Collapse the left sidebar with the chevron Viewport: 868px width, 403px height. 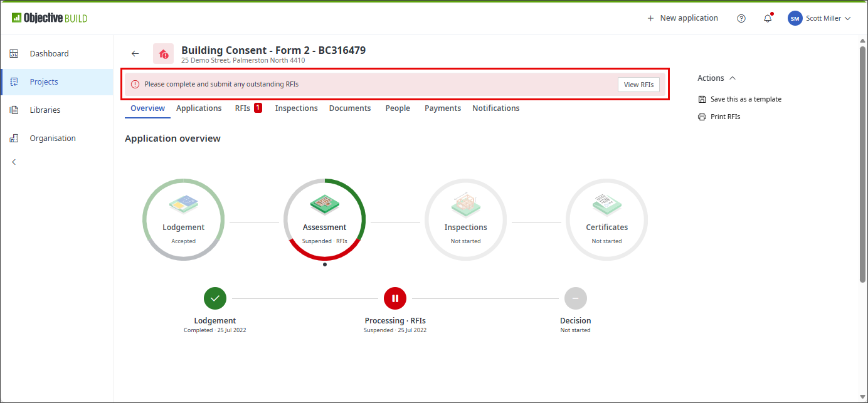pyautogui.click(x=14, y=162)
